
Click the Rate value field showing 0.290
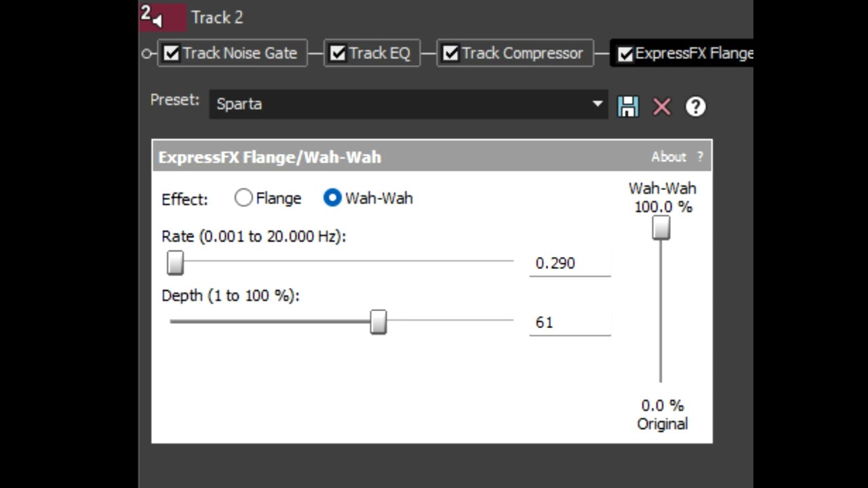pyautogui.click(x=570, y=263)
